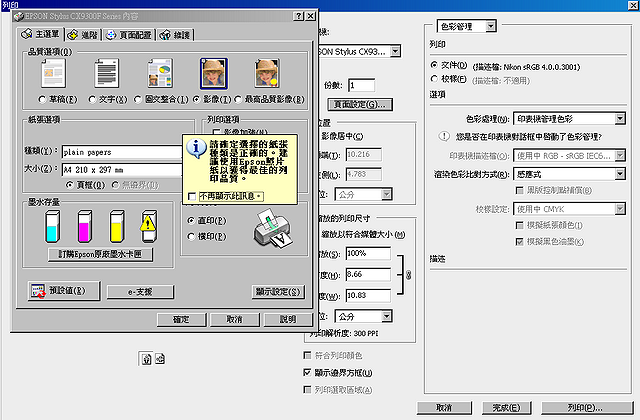Click the printer orientation preview icon
Viewport: 640px width, 420px height.
(273, 228)
